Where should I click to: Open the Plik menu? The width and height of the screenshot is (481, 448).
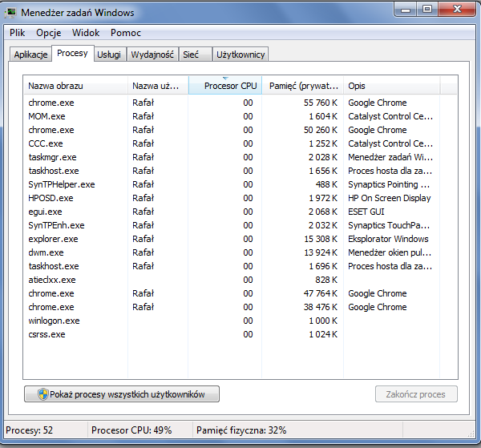(x=17, y=33)
